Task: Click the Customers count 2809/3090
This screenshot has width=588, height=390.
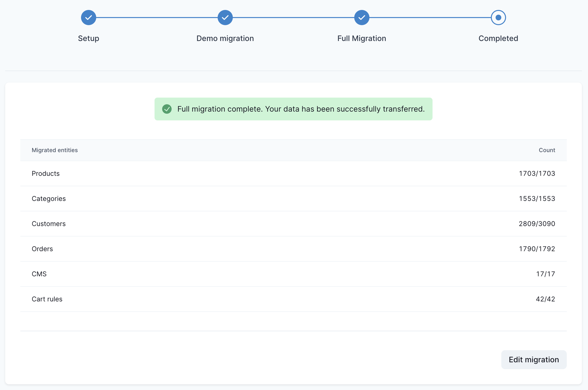Action: (537, 224)
